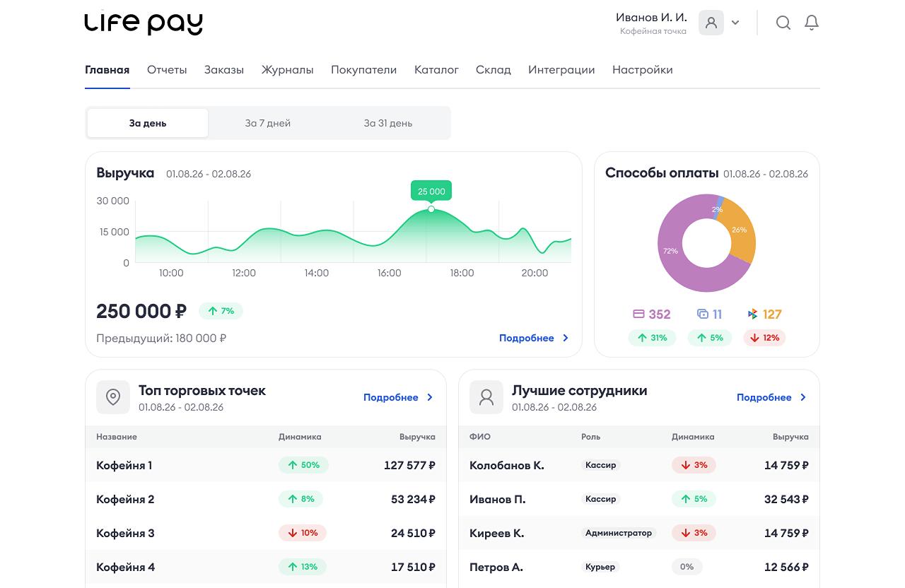Click the chevron after Подробнее in Лучшие сотрудники
The height and width of the screenshot is (588, 905).
(x=803, y=397)
